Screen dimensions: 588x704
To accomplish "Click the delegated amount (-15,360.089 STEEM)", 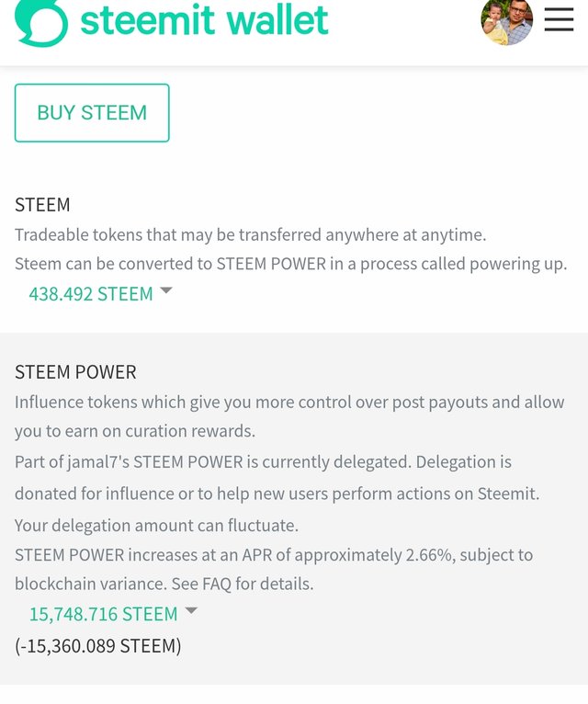I will pos(98,646).
